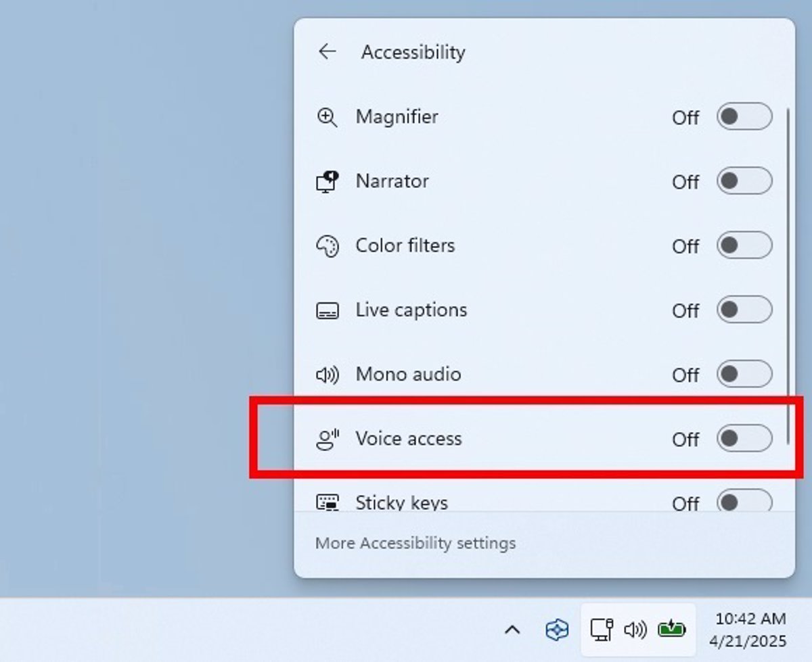Open More Accessibility settings link
812x662 pixels.
(x=415, y=543)
